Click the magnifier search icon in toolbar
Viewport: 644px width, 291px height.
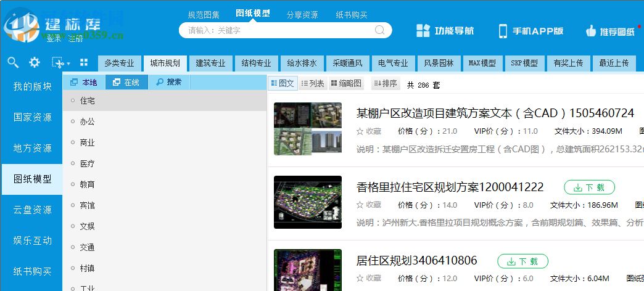click(x=13, y=62)
